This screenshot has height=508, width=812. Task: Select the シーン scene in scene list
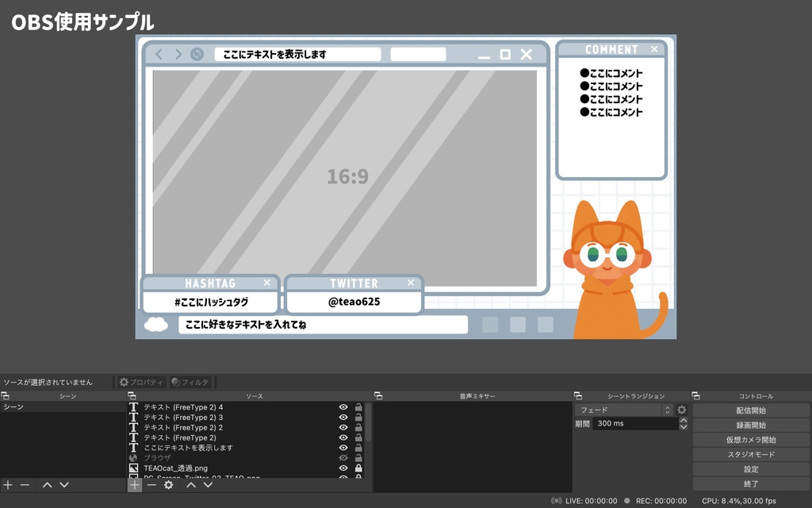pyautogui.click(x=62, y=407)
